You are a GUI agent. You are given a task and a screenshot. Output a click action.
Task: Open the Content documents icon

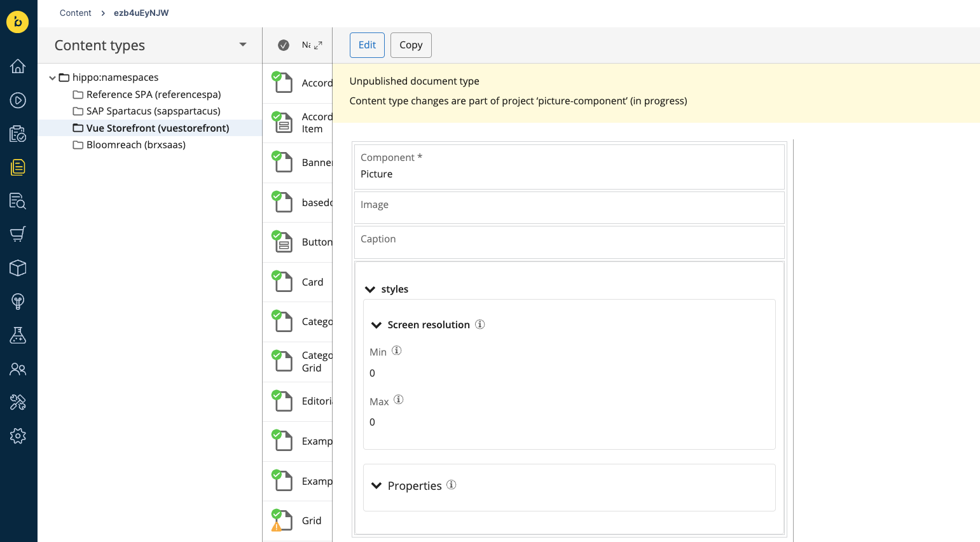tap(18, 167)
